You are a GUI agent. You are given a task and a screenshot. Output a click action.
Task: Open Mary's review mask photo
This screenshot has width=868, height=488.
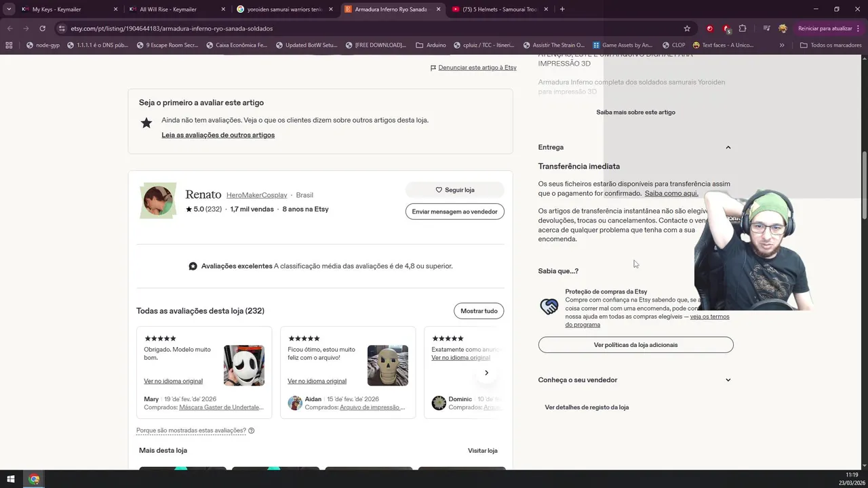click(x=244, y=365)
